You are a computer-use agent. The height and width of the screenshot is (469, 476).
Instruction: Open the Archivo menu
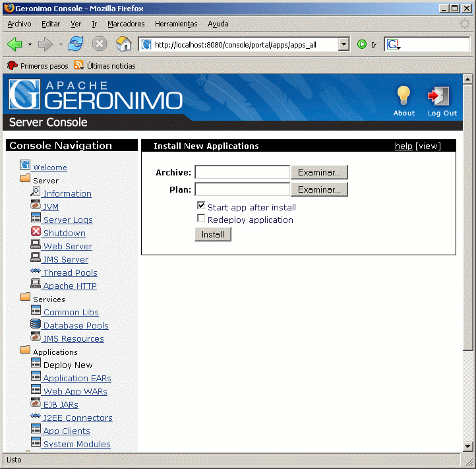[x=19, y=24]
